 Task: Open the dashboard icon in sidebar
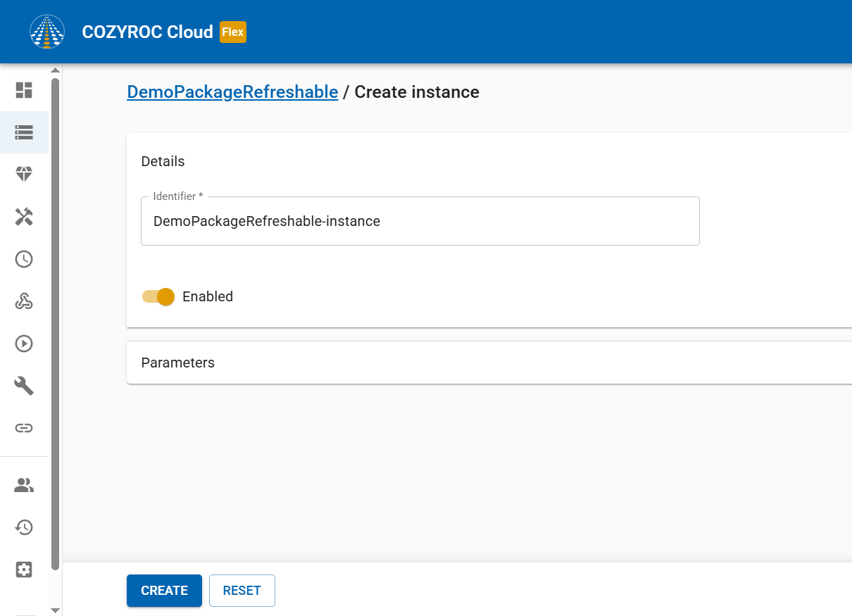tap(24, 90)
